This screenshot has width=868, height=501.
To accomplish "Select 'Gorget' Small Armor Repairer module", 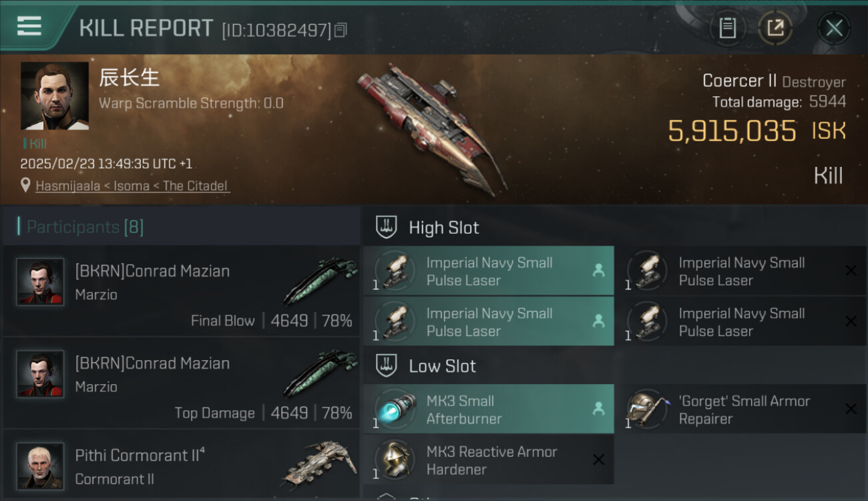I will point(740,409).
